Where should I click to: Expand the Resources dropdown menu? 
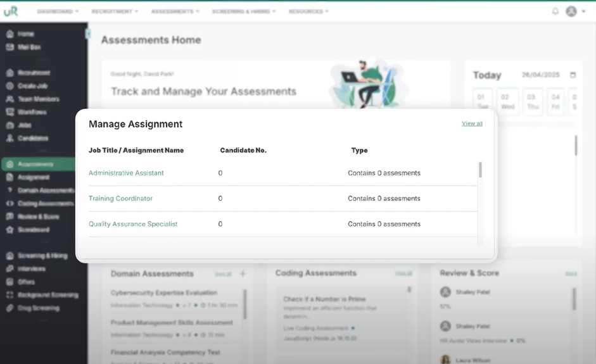308,11
